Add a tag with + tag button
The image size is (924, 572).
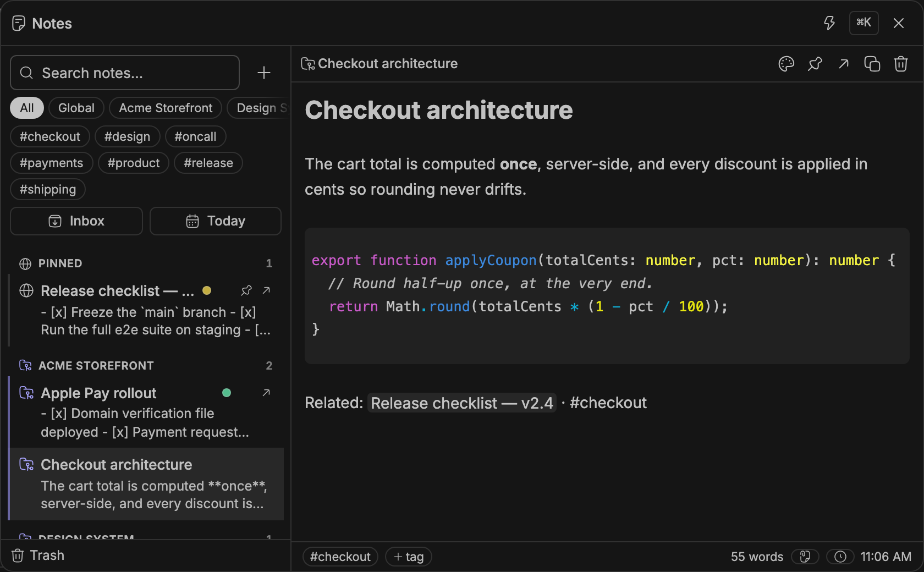point(409,557)
